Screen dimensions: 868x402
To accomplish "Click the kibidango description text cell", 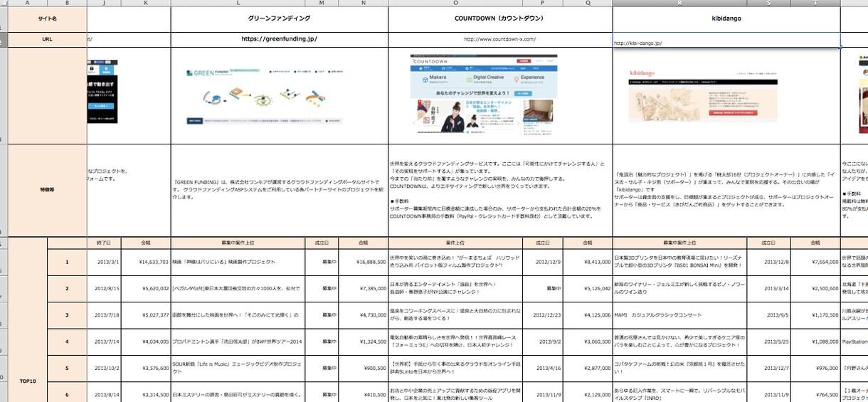I will (726, 191).
